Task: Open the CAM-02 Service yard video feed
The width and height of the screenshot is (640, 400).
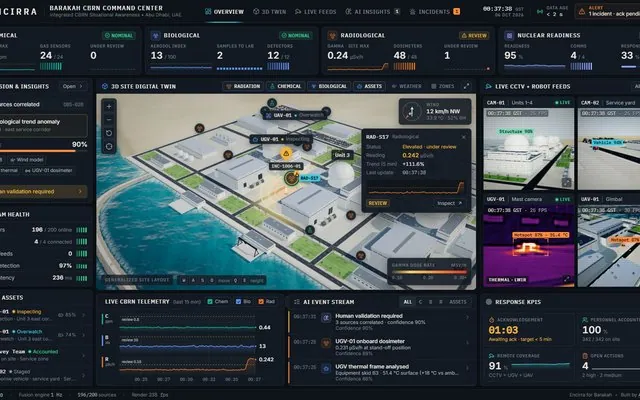Action: coord(609,149)
